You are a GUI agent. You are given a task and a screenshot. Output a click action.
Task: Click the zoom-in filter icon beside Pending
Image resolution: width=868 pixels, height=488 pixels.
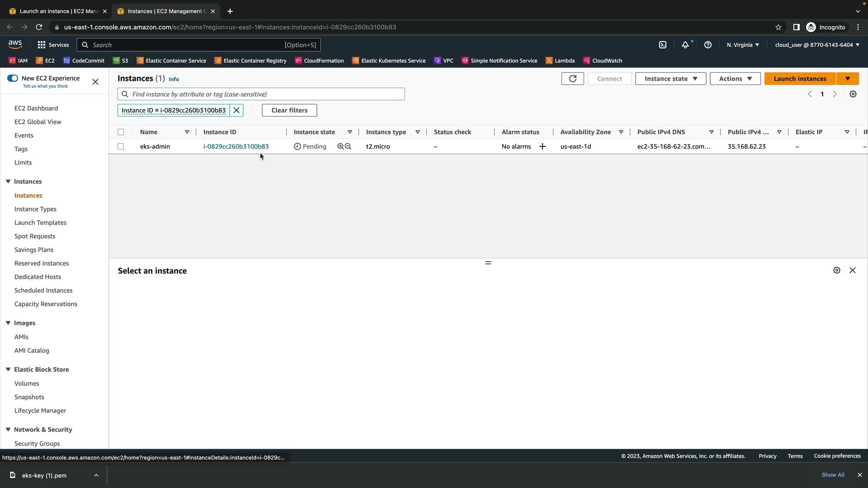click(340, 146)
